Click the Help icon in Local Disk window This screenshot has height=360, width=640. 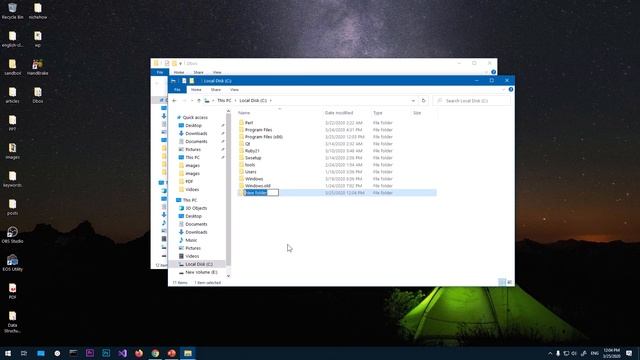coord(511,89)
